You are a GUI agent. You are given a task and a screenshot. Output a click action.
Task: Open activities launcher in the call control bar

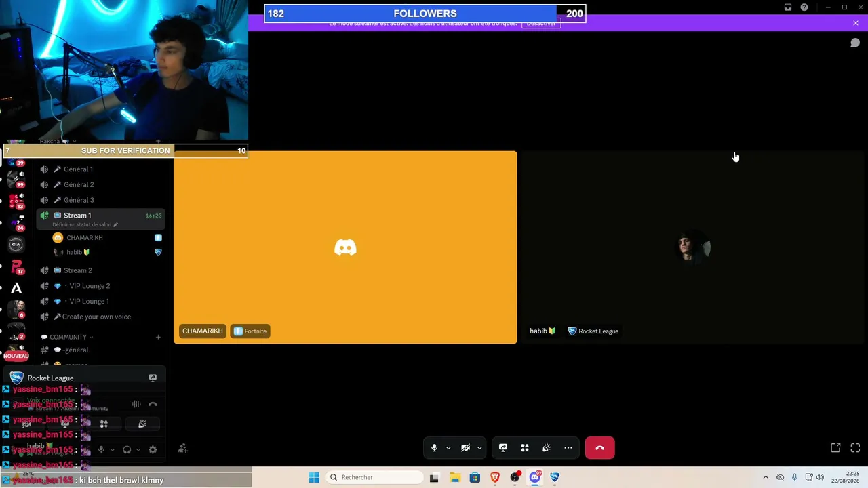[x=525, y=448]
